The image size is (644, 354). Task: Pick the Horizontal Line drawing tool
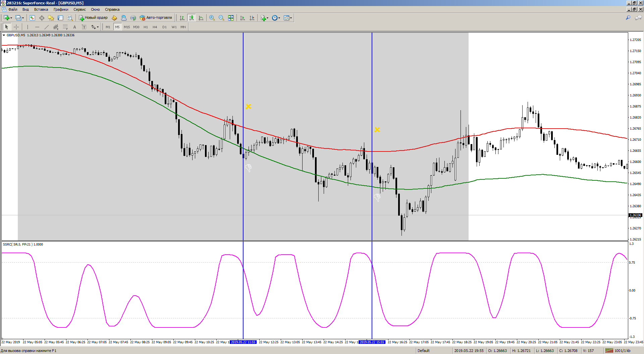pos(37,27)
